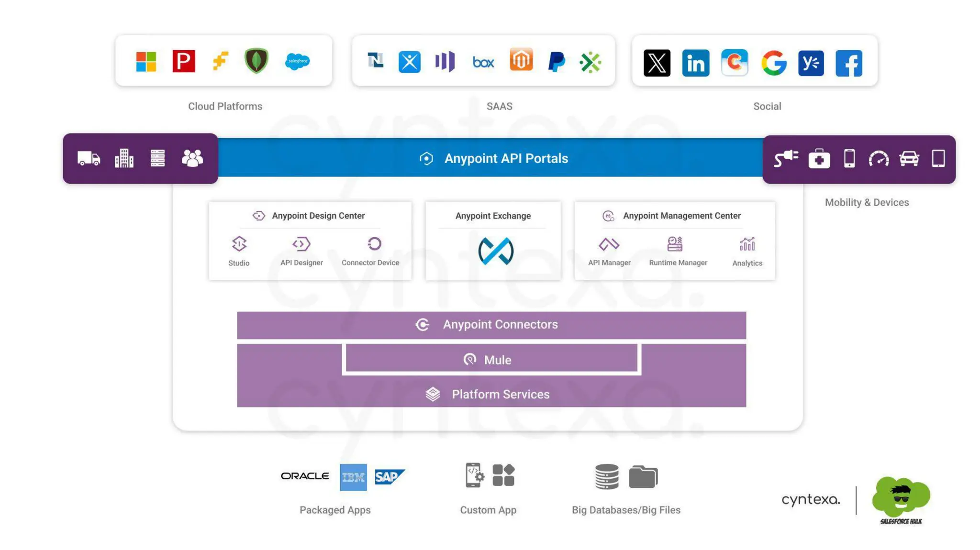Viewport: 980px width, 550px height.
Task: Click the Platform Services label
Action: (x=501, y=395)
